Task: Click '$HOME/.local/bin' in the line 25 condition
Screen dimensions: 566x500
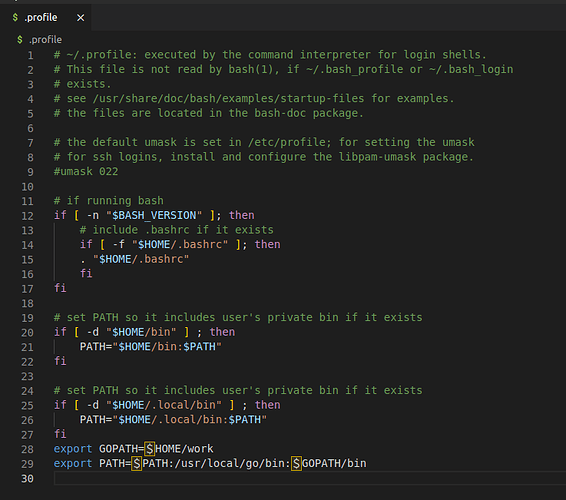Action: point(164,405)
